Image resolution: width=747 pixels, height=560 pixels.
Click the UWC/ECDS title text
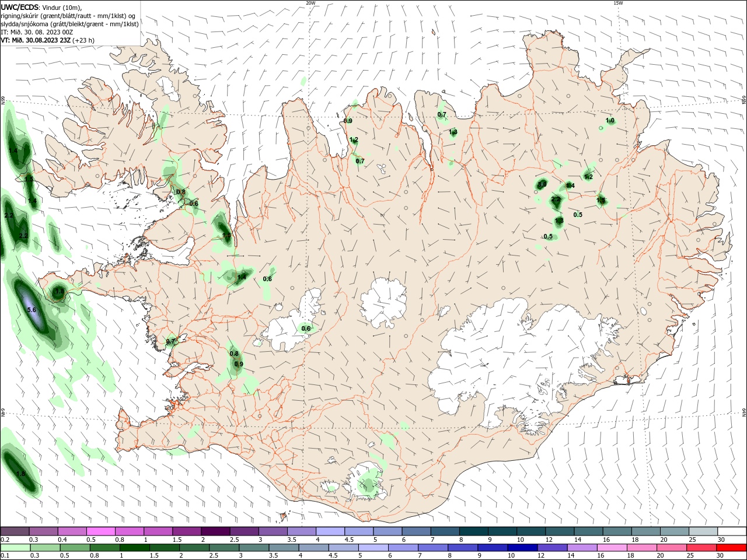(x=20, y=7)
